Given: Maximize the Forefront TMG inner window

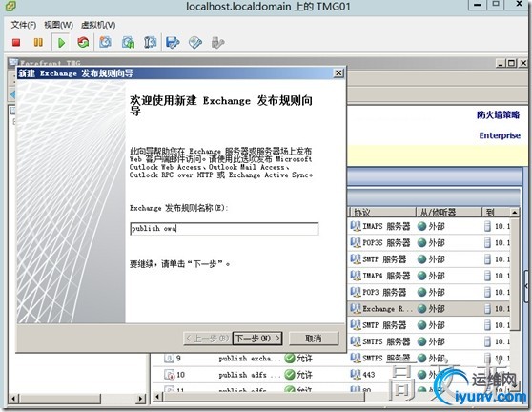Looking at the screenshot, I should tap(511, 63).
